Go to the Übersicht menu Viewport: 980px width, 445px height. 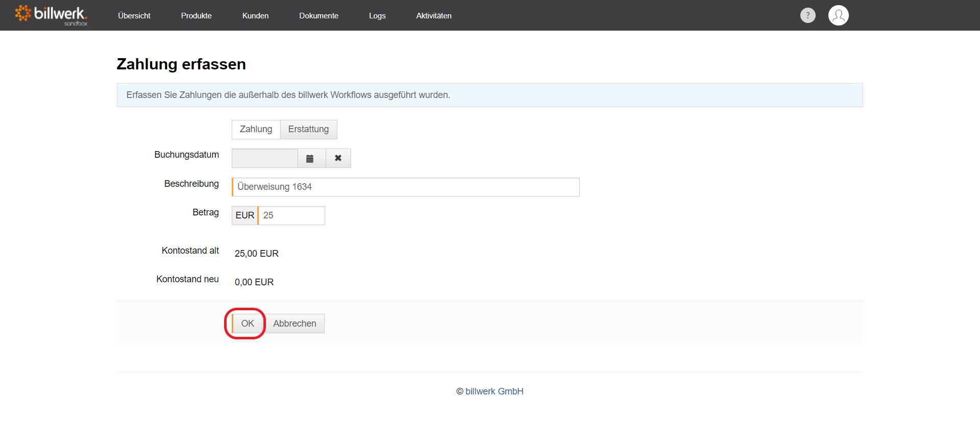(134, 16)
